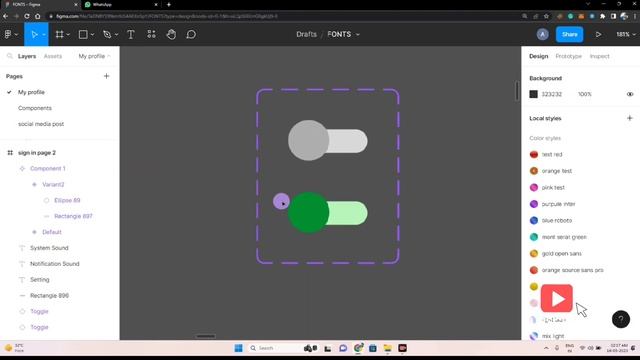The image size is (640, 360).
Task: Switch to Prototype tab
Action: tap(569, 56)
